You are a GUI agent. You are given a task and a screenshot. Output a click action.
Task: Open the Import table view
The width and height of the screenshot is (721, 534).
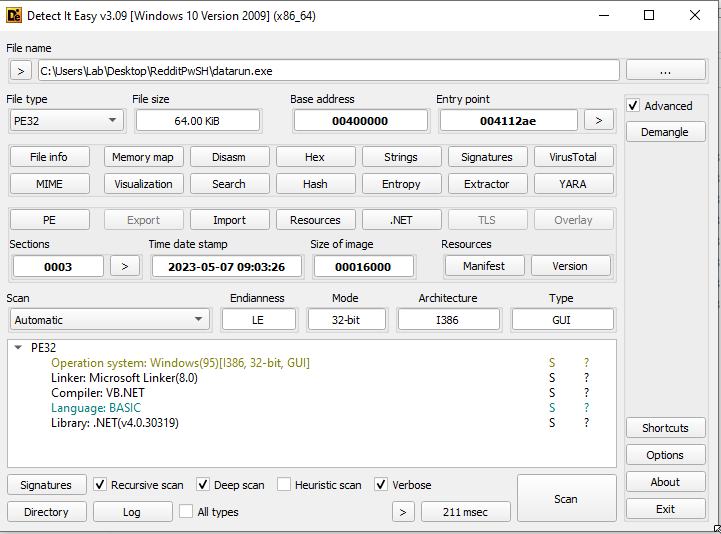pyautogui.click(x=229, y=220)
